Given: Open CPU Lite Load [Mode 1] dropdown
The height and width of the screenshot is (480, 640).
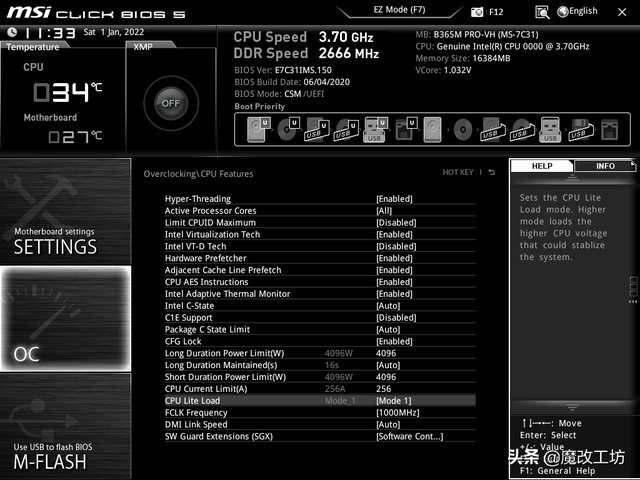Looking at the screenshot, I should coord(394,400).
